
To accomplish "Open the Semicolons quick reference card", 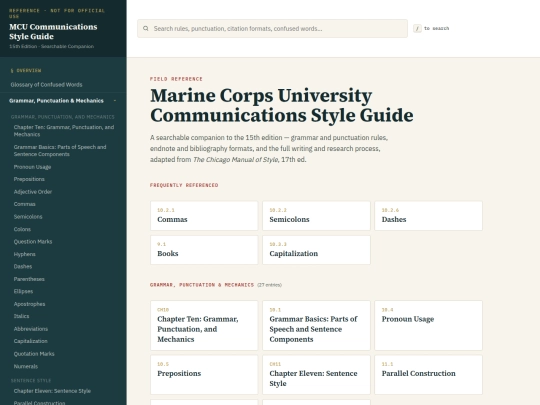I will [x=316, y=216].
